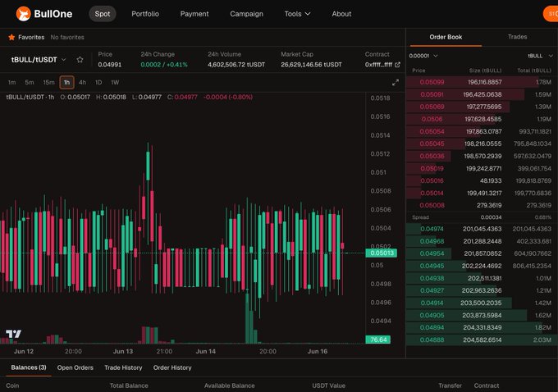The height and width of the screenshot is (392, 558).
Task: Click bid price 0.04945 in order book
Action: 432,266
